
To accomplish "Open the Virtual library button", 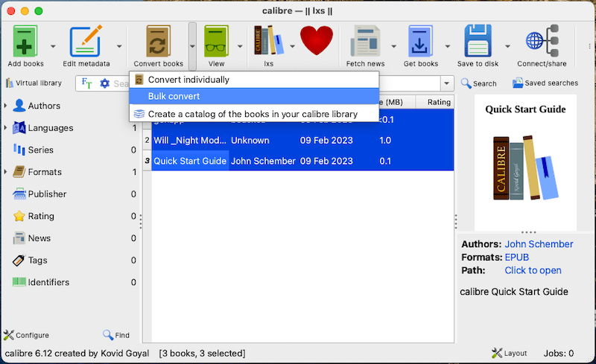I will point(34,83).
